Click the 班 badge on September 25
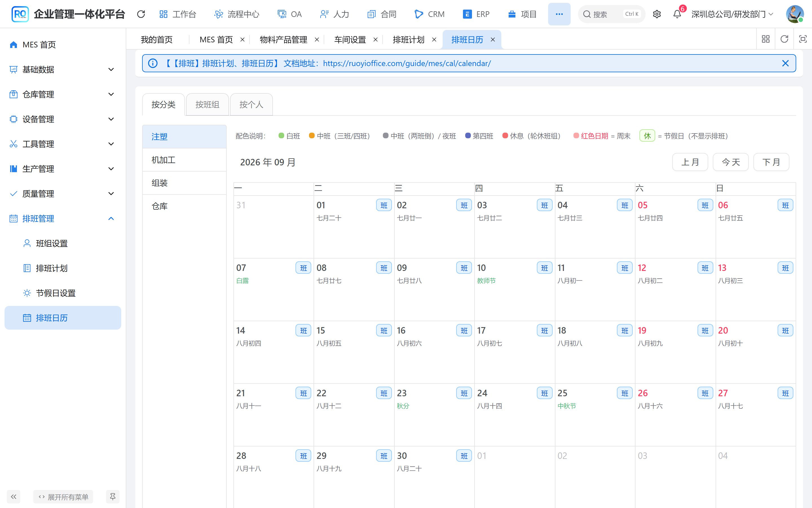 [x=625, y=393]
